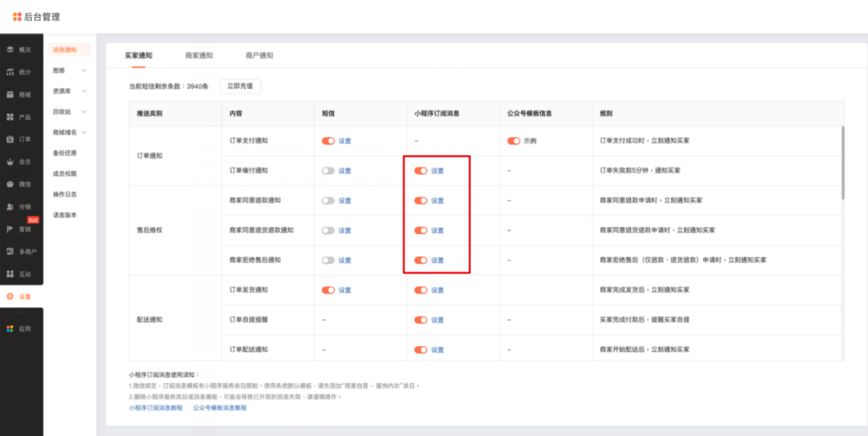This screenshot has width=868, height=436.
Task: Open the 示例 link for 订单支付通知
Action: click(x=530, y=141)
